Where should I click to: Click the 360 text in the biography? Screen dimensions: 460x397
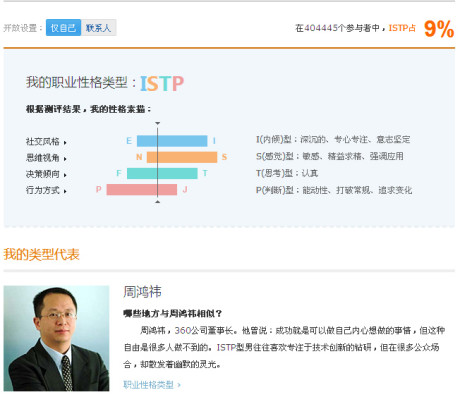182,330
